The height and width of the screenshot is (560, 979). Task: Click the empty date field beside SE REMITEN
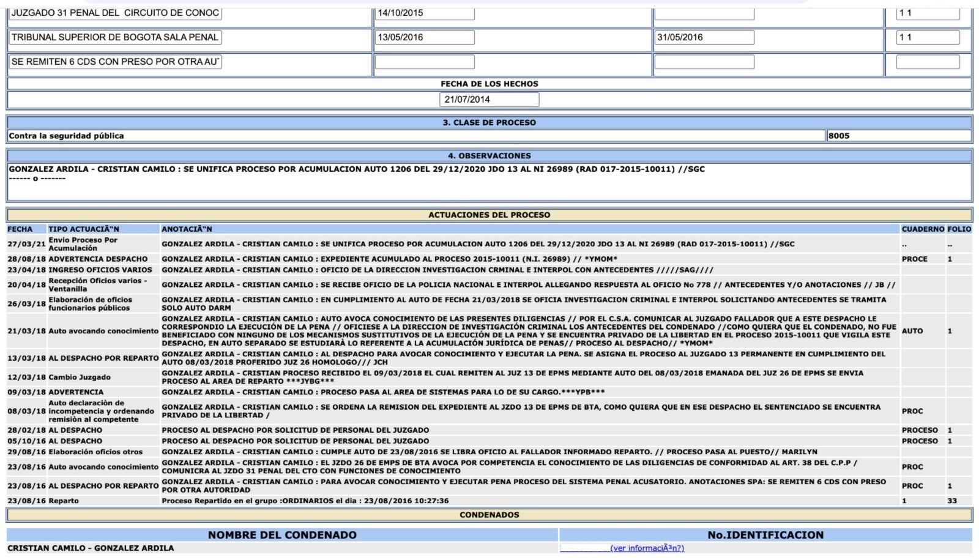coord(424,62)
